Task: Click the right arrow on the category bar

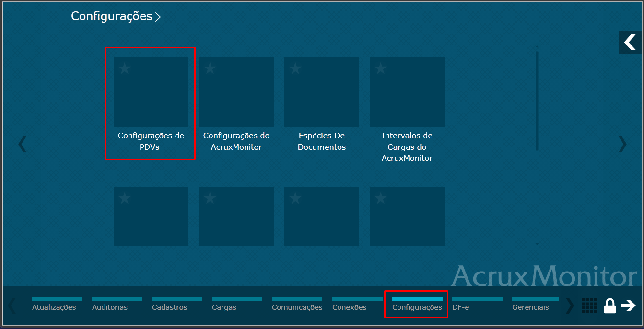Action: 570,306
